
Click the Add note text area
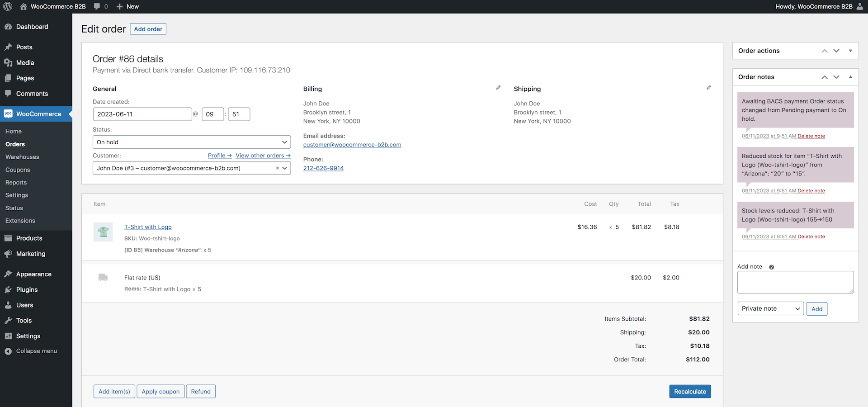[795, 282]
